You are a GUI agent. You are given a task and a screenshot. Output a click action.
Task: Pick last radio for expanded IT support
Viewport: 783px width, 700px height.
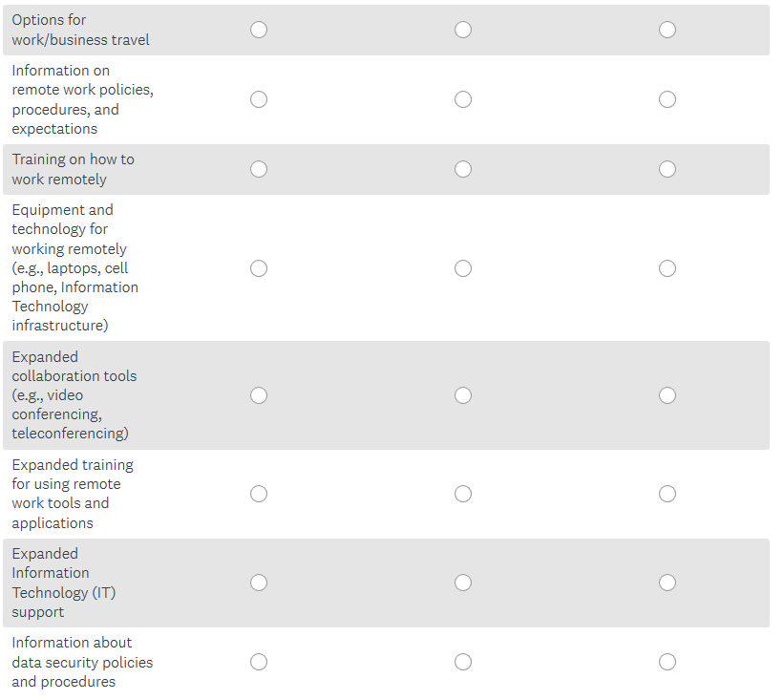coord(667,583)
